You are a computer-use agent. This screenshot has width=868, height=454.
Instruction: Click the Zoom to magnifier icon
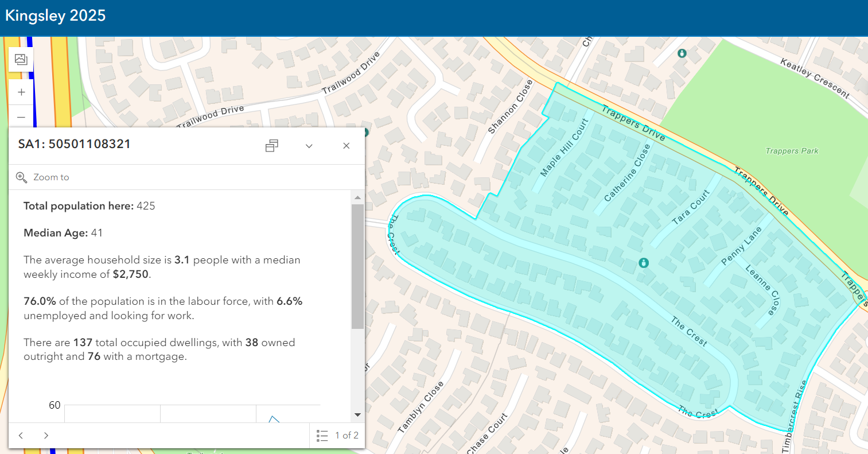point(21,177)
